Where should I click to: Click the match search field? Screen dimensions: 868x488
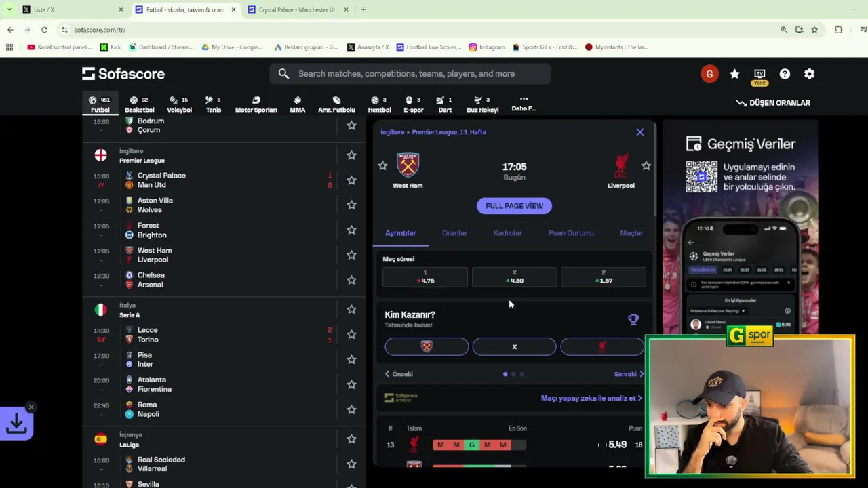point(410,74)
